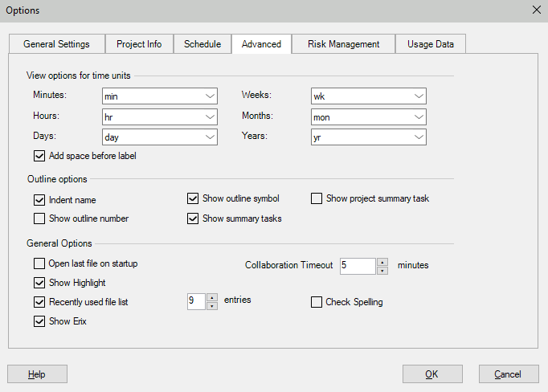Close the Options dialog

click(537, 10)
